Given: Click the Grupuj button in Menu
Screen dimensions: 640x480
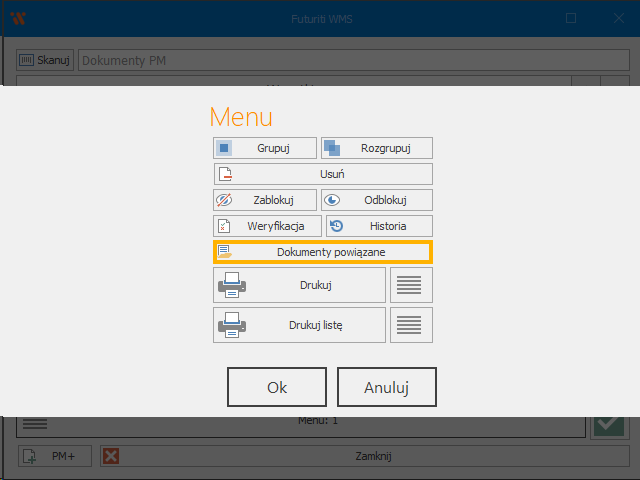Looking at the screenshot, I should (x=265, y=148).
